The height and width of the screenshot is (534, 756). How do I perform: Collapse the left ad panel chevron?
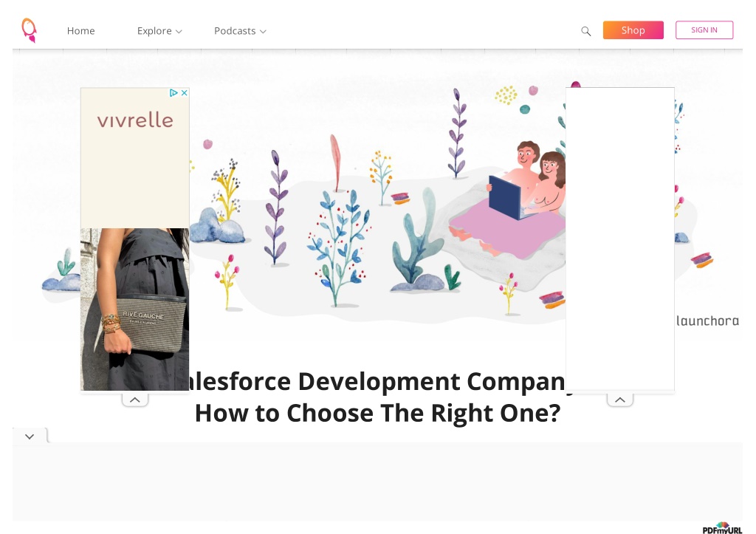click(x=135, y=400)
